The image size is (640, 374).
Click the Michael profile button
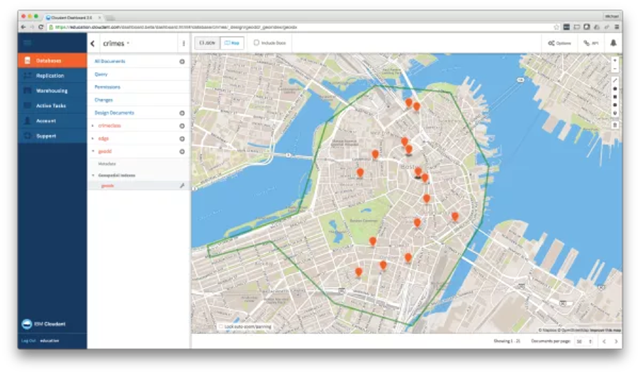[611, 16]
